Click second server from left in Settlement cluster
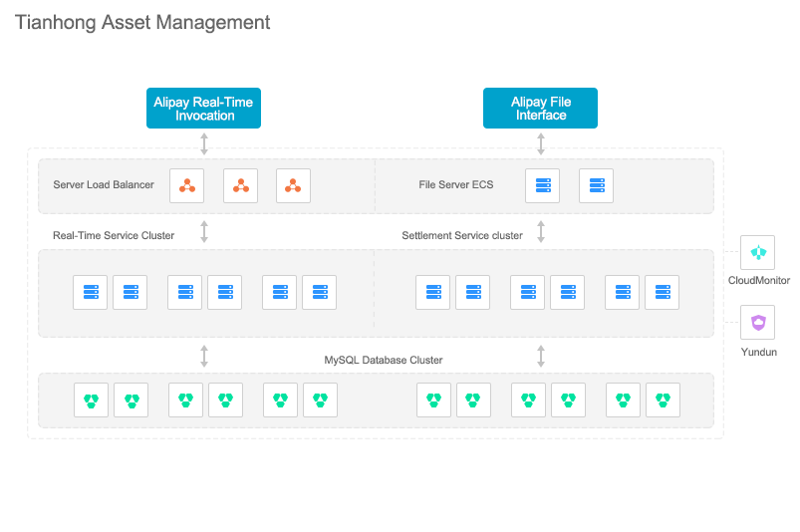Screen dimensions: 800x532 click(x=473, y=292)
